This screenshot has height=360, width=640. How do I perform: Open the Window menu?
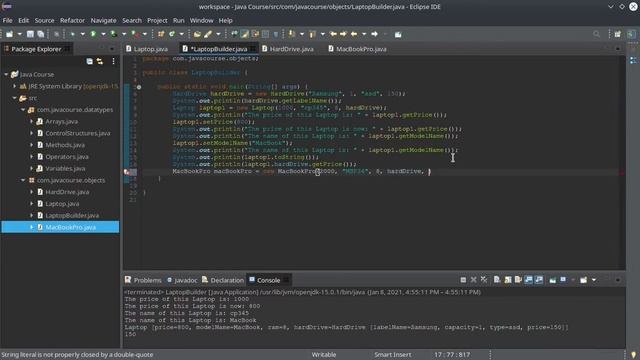click(x=201, y=20)
